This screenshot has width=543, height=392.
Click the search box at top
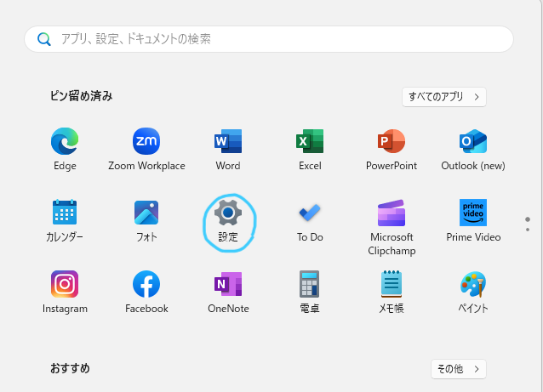coord(269,39)
